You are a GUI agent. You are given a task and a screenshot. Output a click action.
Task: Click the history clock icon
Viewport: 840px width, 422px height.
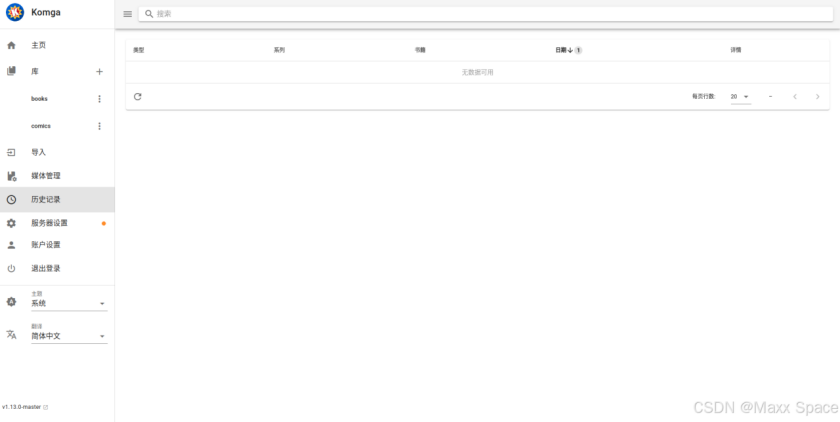(11, 200)
